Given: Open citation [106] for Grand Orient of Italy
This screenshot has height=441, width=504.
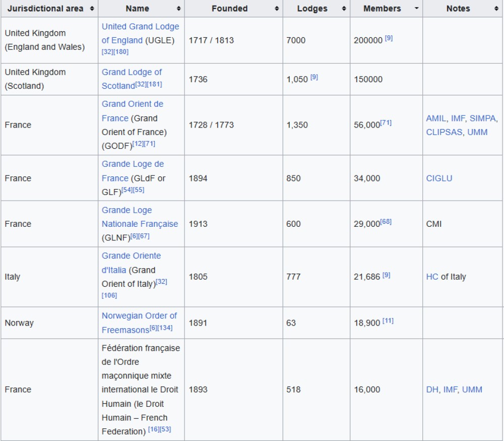Looking at the screenshot, I should 109,295.
